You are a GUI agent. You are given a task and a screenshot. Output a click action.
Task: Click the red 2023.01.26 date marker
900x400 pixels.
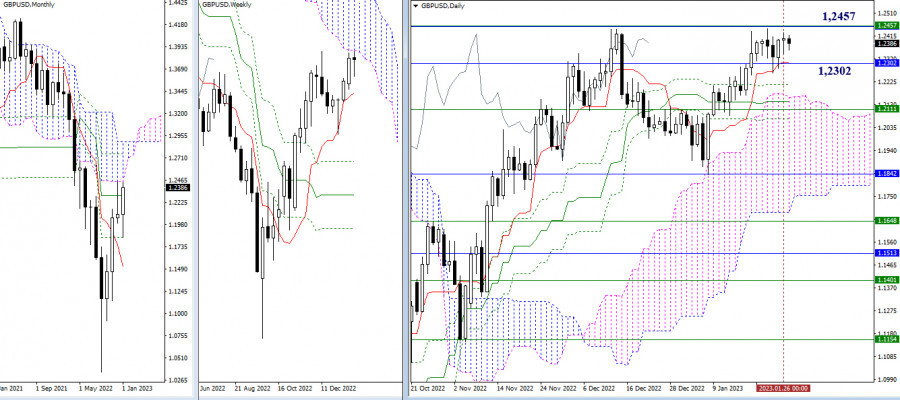tap(782, 389)
